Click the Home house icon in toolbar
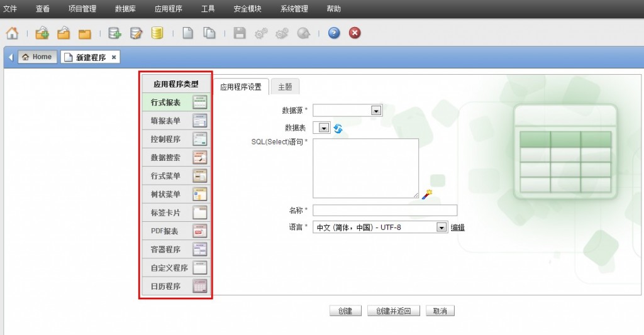Viewport: 644px width, 335px height. coord(12,33)
